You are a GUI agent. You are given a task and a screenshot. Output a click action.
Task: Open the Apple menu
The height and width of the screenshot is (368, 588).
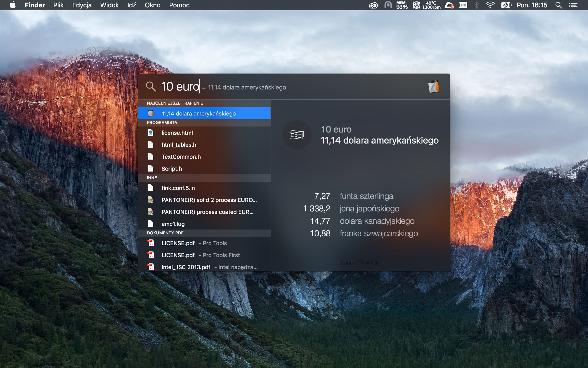coord(13,5)
